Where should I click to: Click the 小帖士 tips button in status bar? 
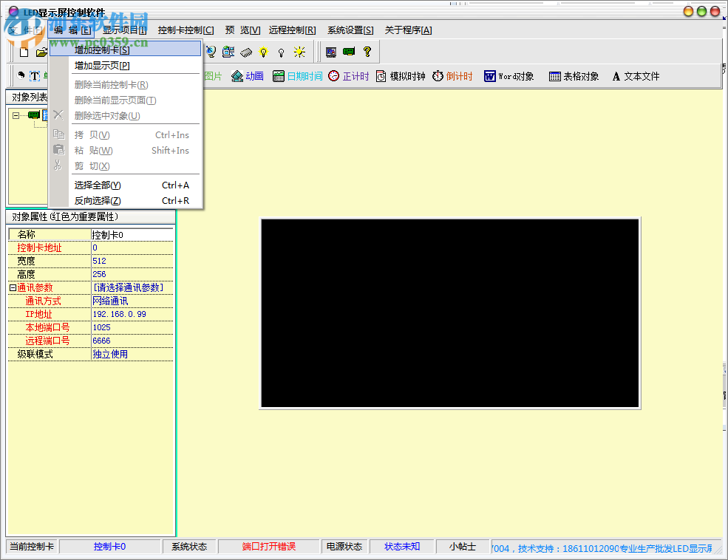[462, 547]
